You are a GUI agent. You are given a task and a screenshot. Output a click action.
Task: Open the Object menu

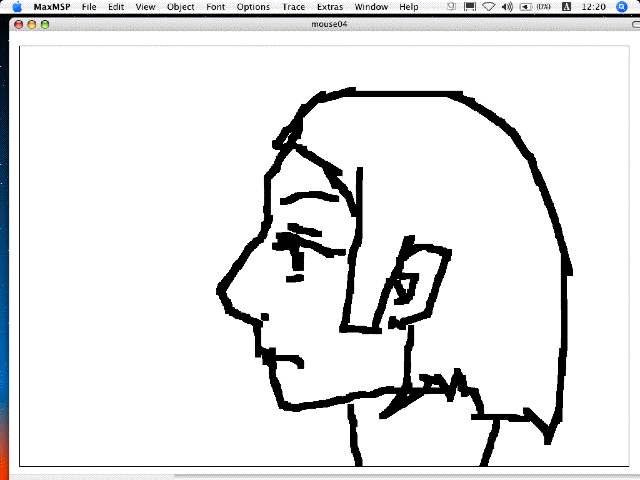tap(180, 7)
